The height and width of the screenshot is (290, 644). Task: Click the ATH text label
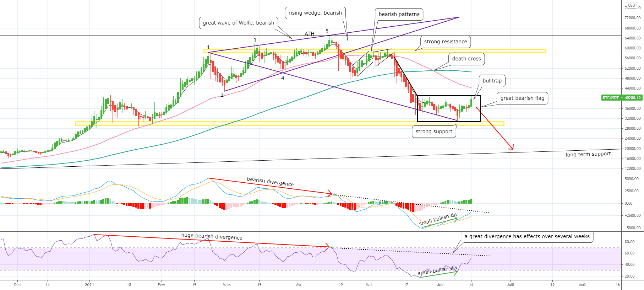310,34
